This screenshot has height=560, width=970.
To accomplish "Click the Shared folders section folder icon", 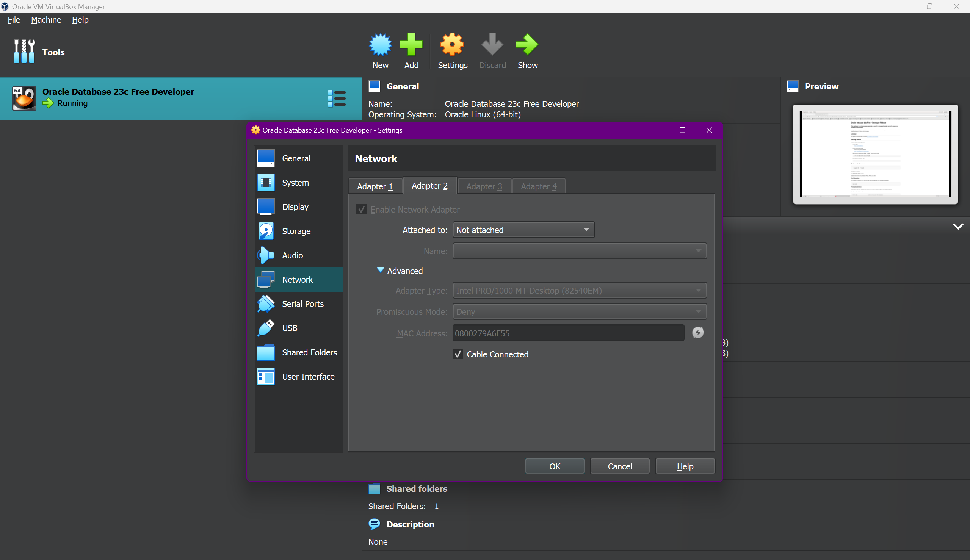I will (374, 488).
